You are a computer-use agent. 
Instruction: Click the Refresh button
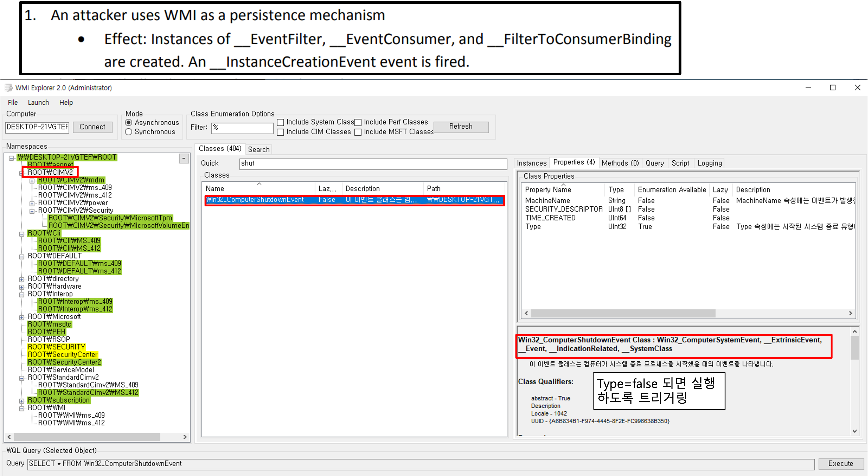pos(461,127)
